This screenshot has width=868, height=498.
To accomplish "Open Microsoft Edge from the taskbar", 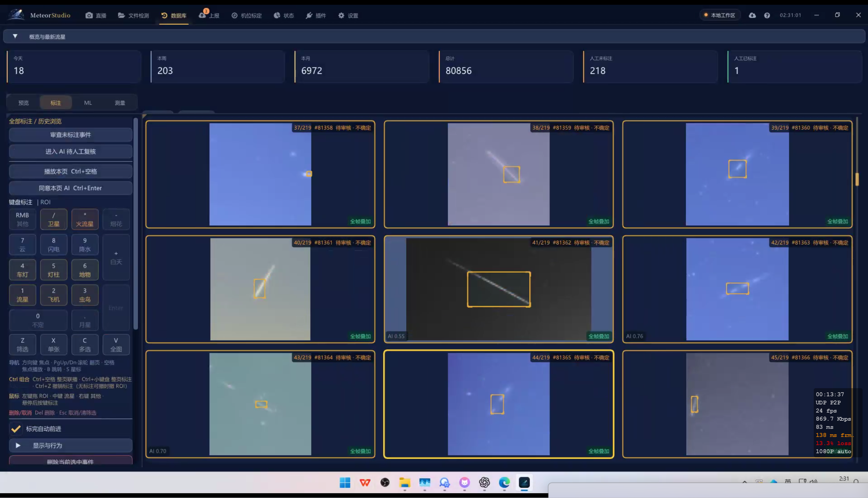I will click(504, 483).
